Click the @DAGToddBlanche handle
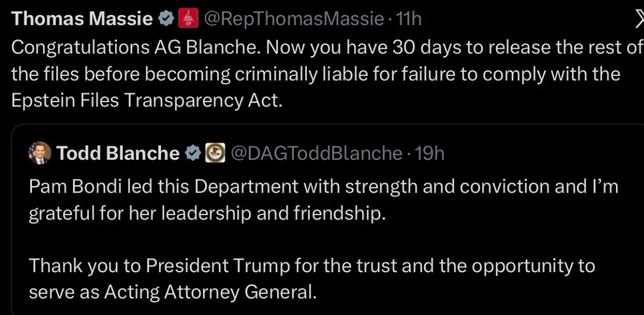This screenshot has height=315, width=644. pos(315,153)
